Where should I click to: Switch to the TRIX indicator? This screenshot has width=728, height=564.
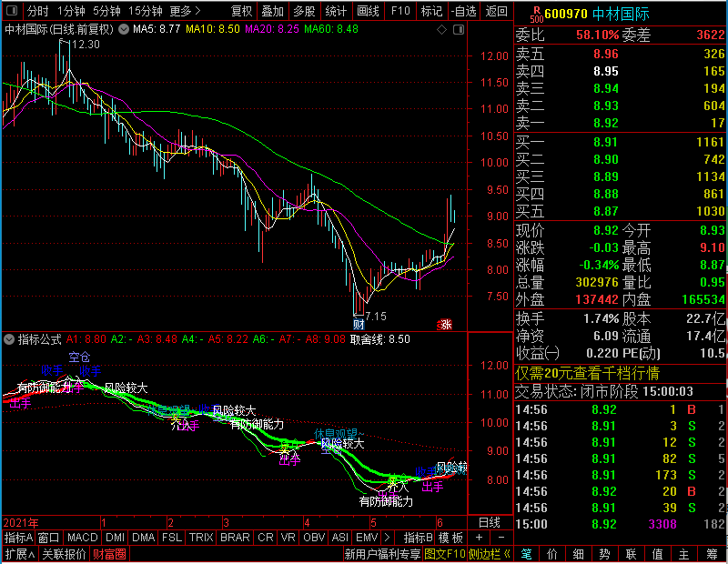201,538
